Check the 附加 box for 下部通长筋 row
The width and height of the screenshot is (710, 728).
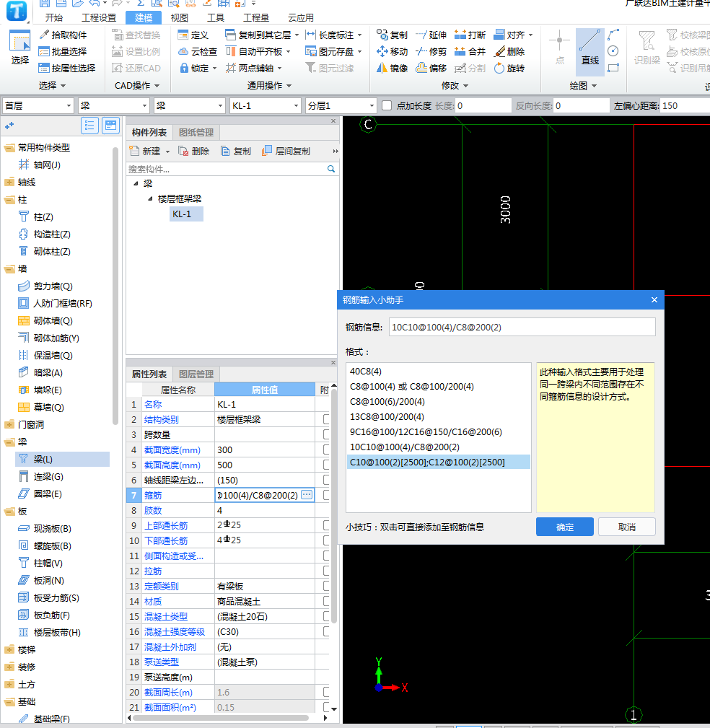coord(326,540)
